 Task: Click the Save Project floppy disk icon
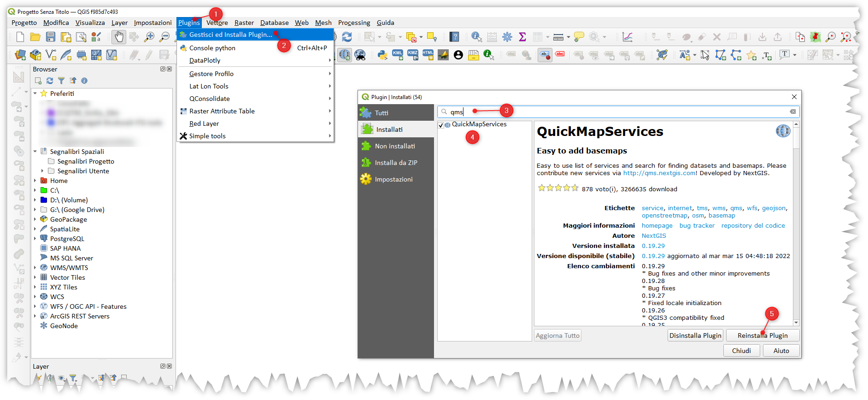click(x=51, y=37)
